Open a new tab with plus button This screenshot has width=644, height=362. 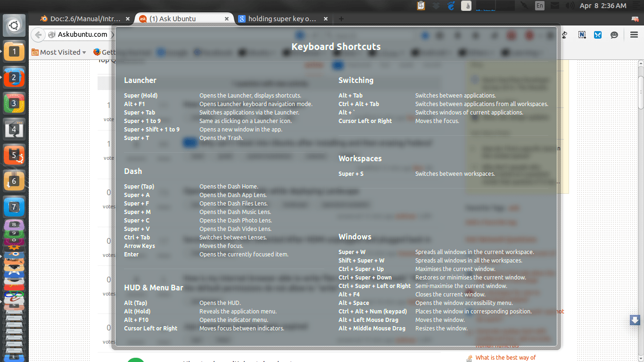pyautogui.click(x=341, y=19)
